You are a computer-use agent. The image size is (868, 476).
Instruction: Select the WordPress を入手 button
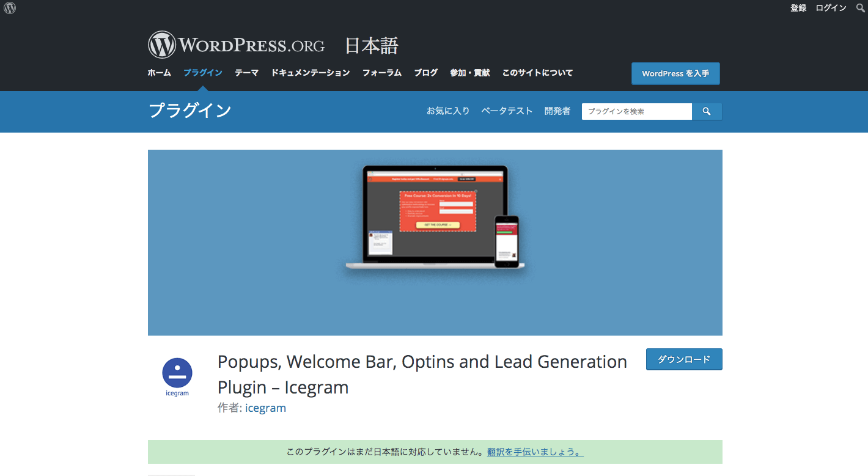(x=675, y=73)
